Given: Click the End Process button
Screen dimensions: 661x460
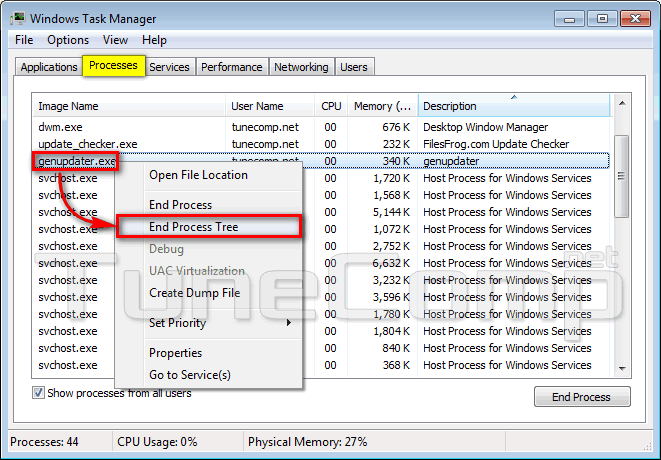Looking at the screenshot, I should (x=582, y=397).
